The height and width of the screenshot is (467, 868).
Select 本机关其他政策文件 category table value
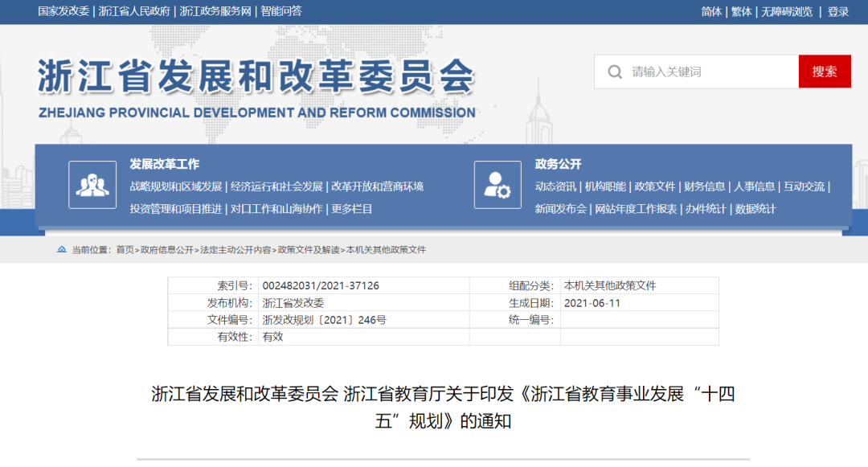click(610, 285)
